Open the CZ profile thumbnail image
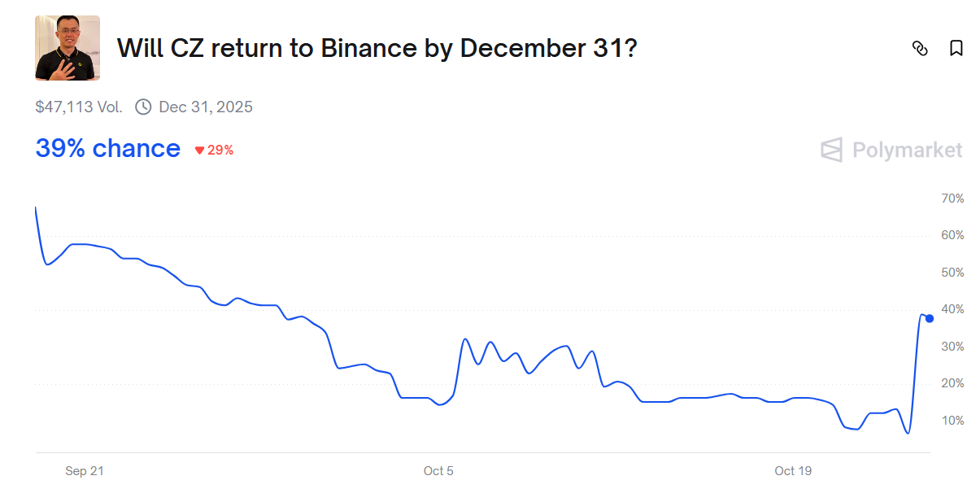 (x=68, y=48)
